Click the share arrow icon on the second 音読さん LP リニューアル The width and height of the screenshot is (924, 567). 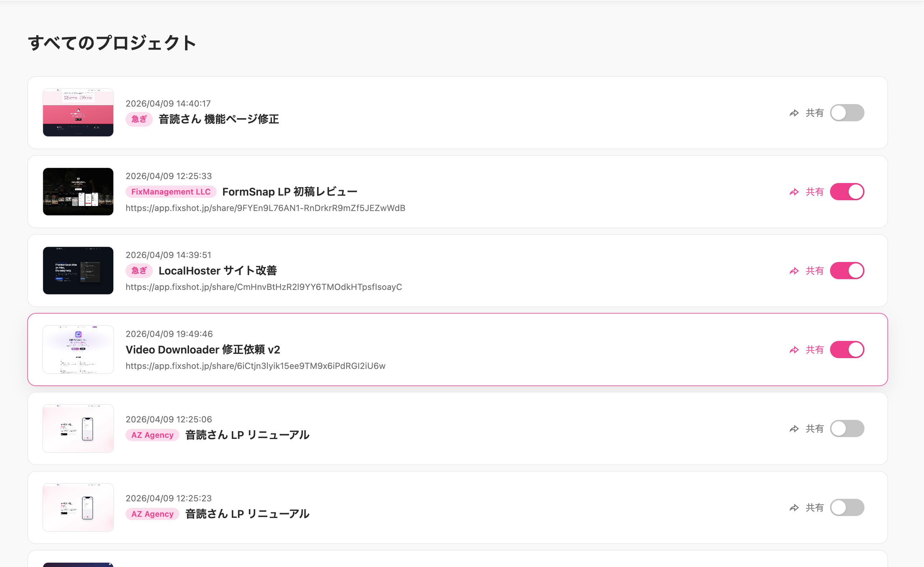click(794, 507)
